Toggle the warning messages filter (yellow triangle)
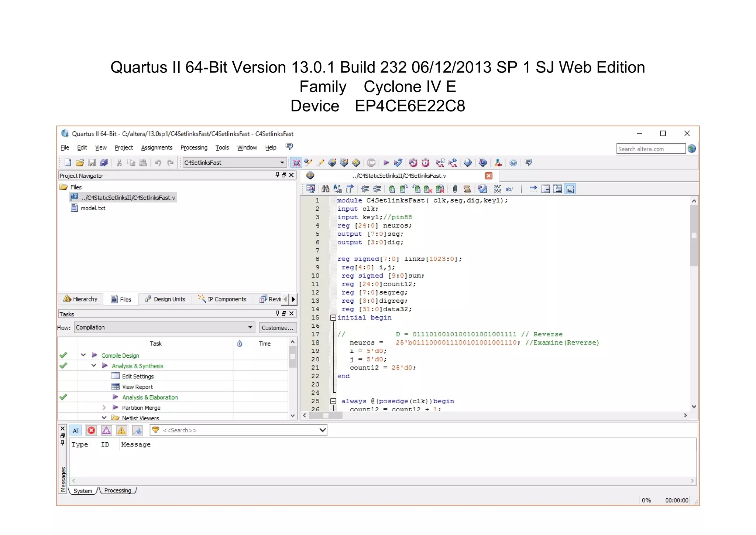 tap(121, 430)
